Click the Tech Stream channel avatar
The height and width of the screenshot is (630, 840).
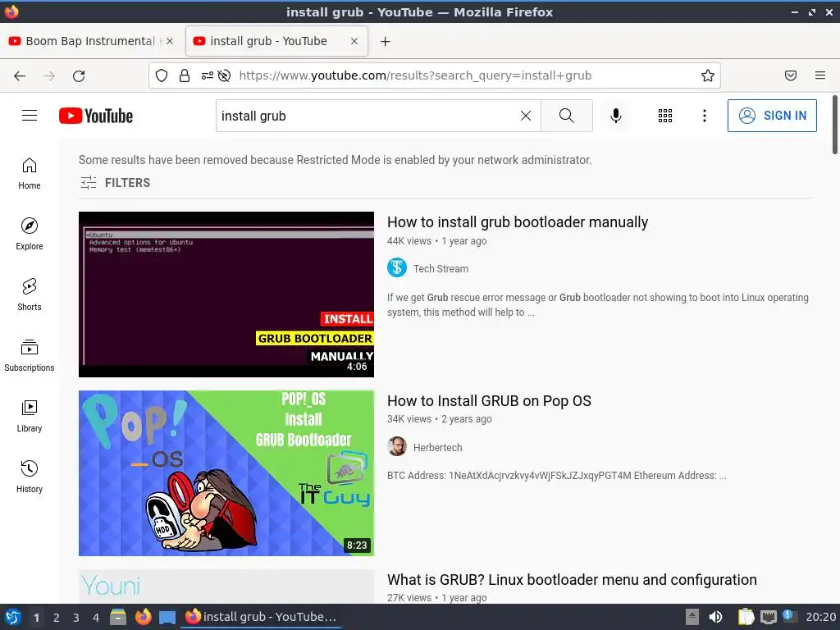[397, 267]
